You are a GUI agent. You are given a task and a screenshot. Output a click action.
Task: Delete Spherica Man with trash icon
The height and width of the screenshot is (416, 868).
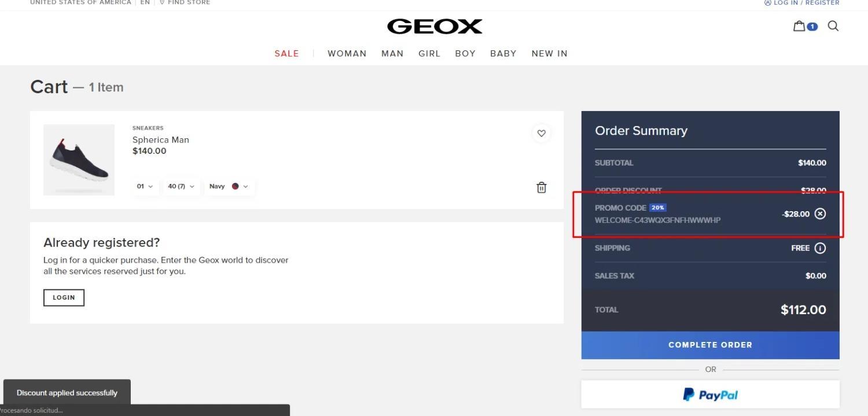pyautogui.click(x=541, y=187)
